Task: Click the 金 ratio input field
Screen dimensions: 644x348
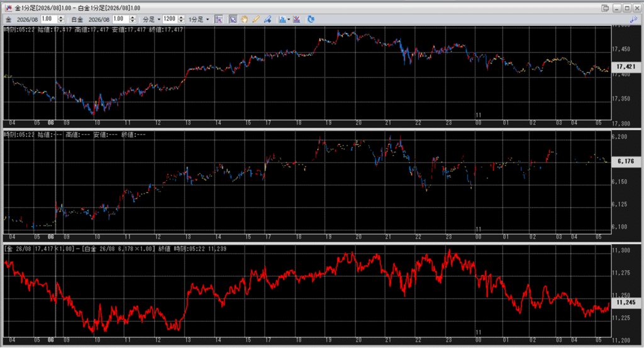Action: point(48,19)
